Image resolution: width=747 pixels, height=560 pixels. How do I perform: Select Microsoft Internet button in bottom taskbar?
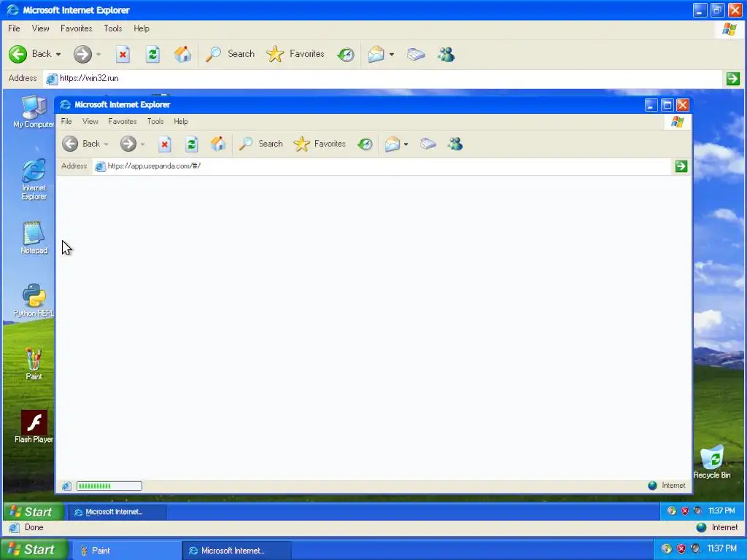pyautogui.click(x=236, y=551)
